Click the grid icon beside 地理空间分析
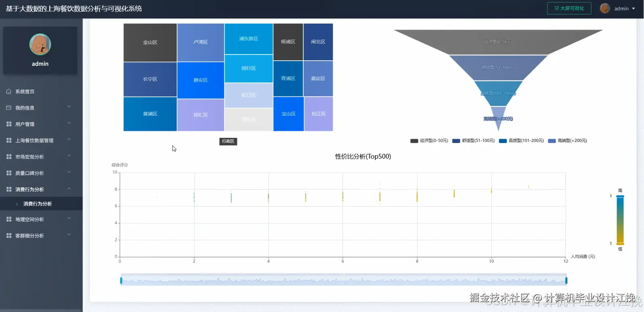This screenshot has width=644, height=312. [x=9, y=219]
